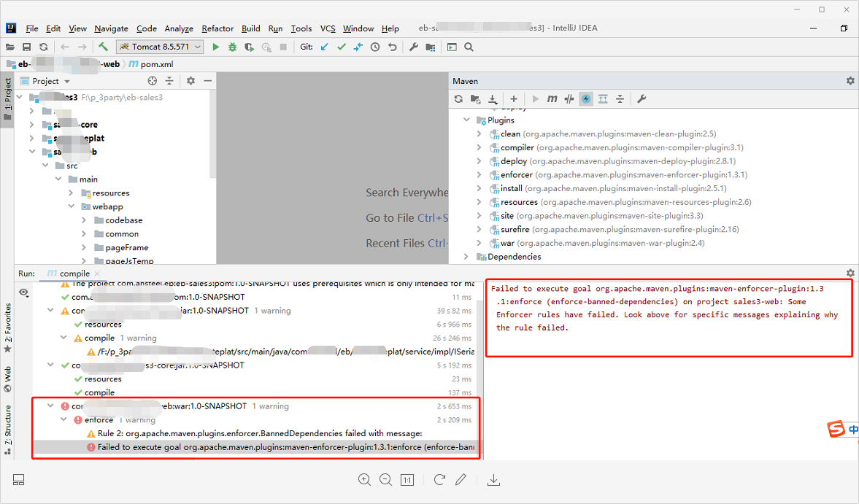Image resolution: width=859 pixels, height=504 pixels.
Task: Run the Tomcat configuration with green arrow
Action: (216, 47)
